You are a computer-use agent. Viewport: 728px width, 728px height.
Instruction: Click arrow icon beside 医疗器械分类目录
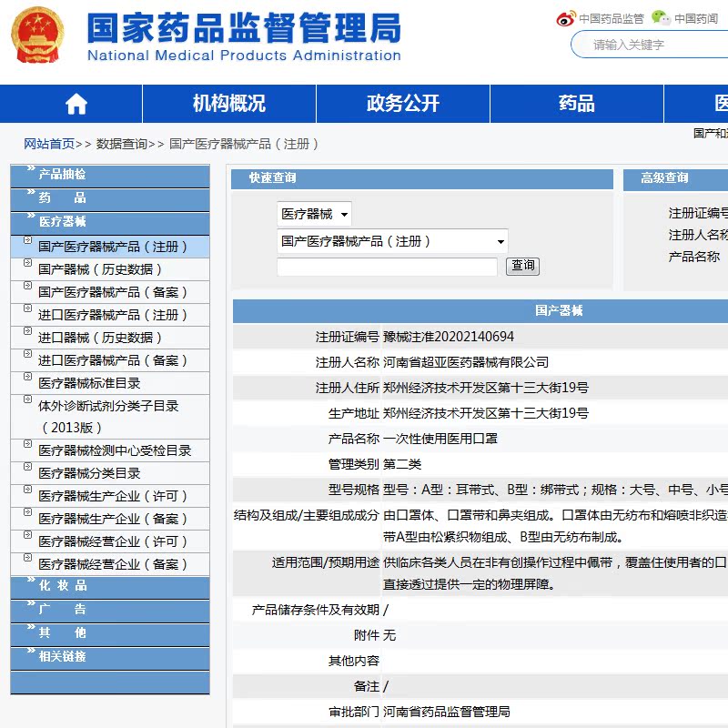point(28,467)
